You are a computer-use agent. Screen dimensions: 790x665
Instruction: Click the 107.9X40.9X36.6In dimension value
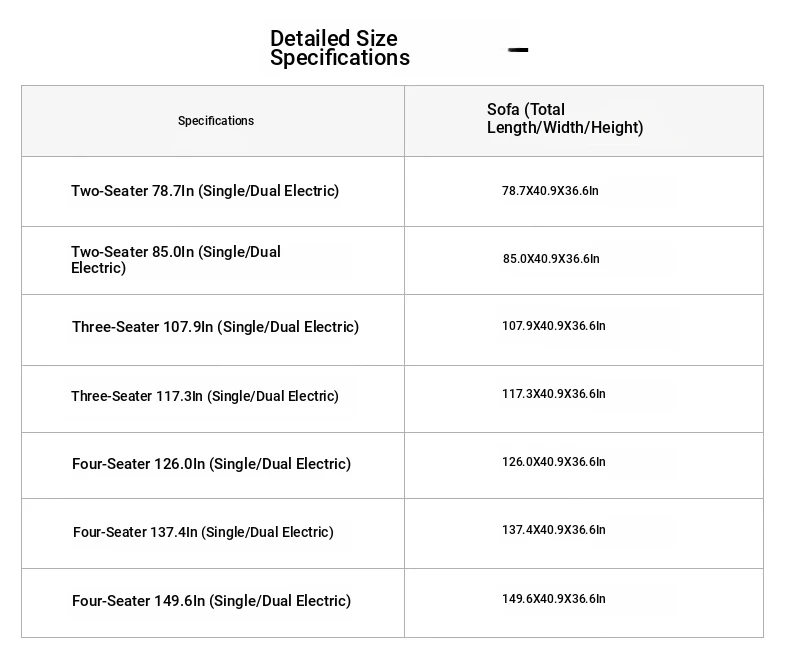click(x=554, y=326)
